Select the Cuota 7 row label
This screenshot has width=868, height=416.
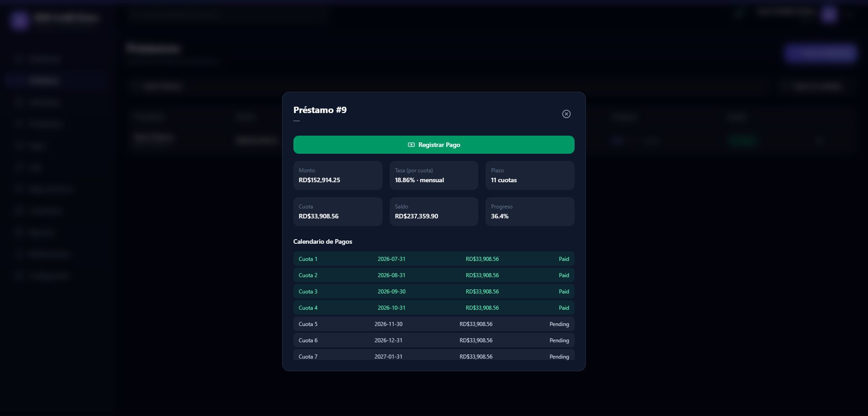click(x=308, y=357)
